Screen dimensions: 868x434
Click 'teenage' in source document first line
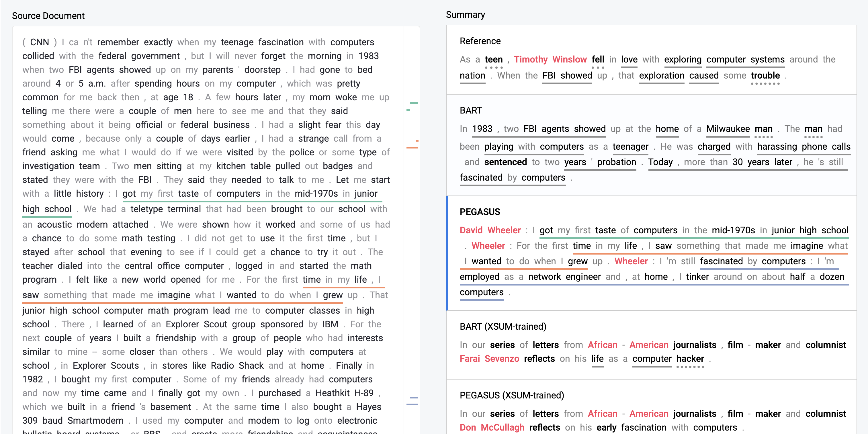[x=237, y=42]
